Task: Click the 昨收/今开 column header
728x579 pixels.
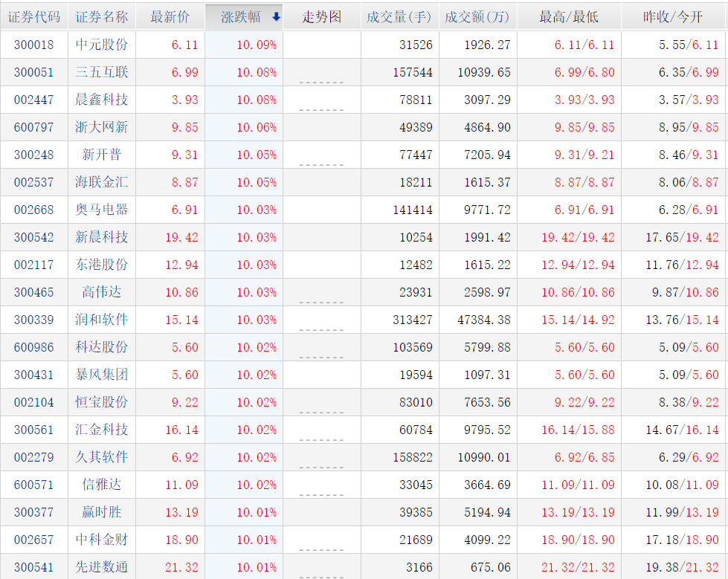Action: pos(673,17)
